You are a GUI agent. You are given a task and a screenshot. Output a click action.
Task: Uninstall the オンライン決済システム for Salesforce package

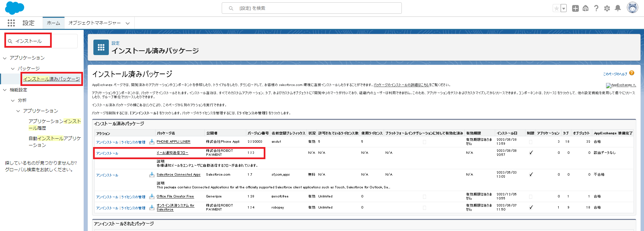pos(107,208)
